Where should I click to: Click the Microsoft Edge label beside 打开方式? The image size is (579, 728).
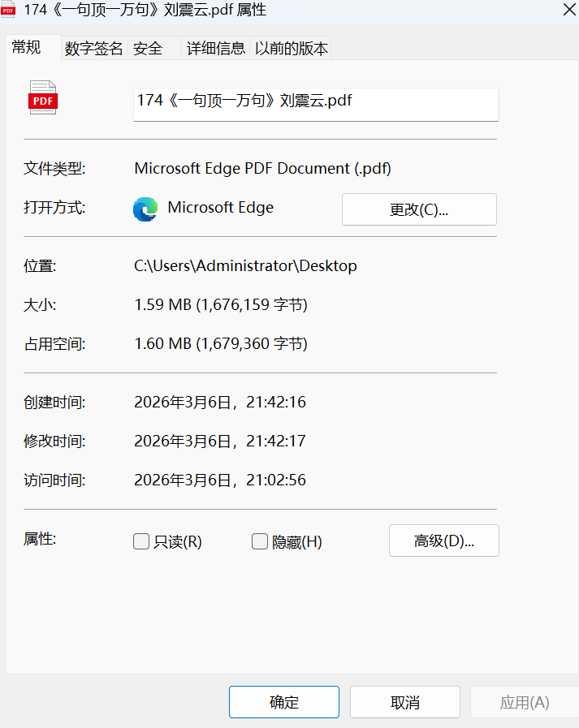(x=220, y=208)
